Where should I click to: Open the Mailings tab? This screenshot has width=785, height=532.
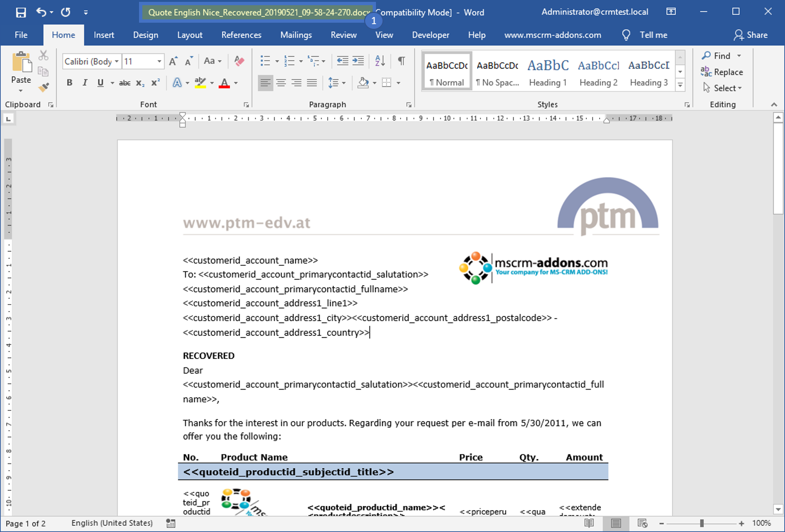(296, 35)
